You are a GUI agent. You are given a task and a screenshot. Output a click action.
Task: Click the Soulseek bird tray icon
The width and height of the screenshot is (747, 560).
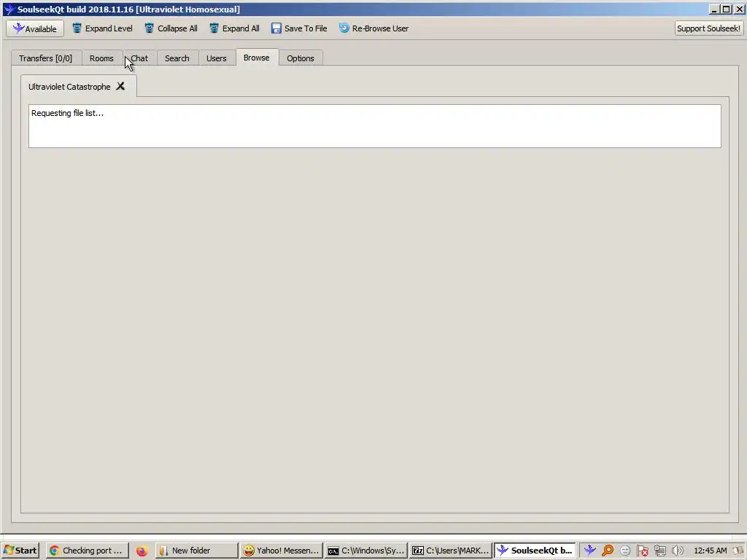pyautogui.click(x=590, y=551)
